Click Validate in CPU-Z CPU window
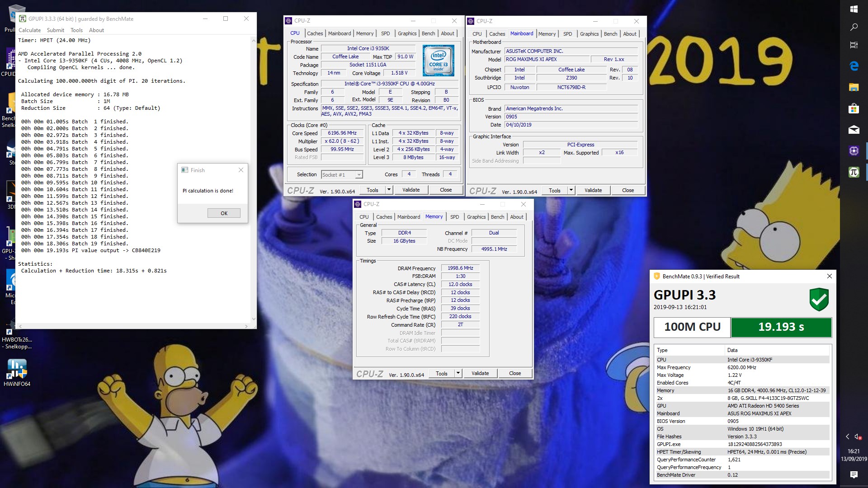868x488 pixels. pos(411,190)
